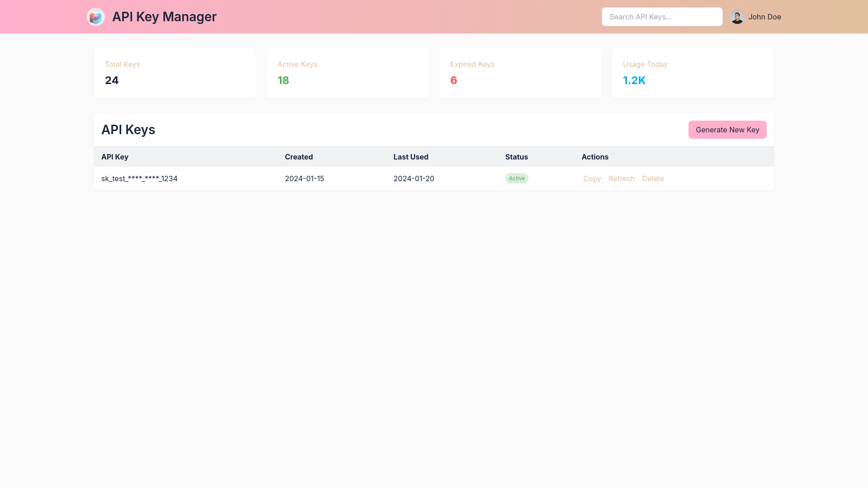
Task: Click the Generate New Key button
Action: pos(727,130)
